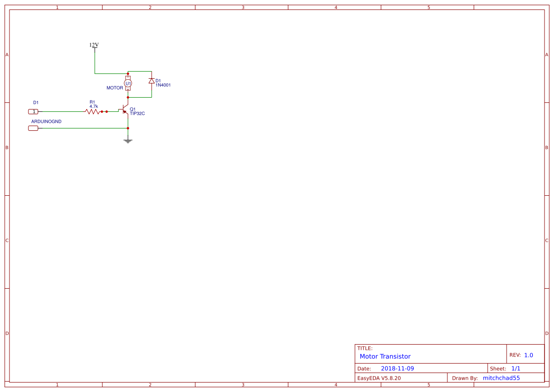The height and width of the screenshot is (392, 554).
Task: Click the "REV:" field label
Action: pos(515,355)
